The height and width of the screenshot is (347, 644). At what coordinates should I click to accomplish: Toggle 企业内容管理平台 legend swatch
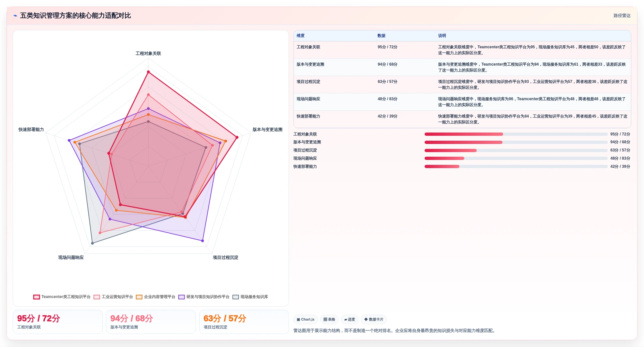point(139,297)
